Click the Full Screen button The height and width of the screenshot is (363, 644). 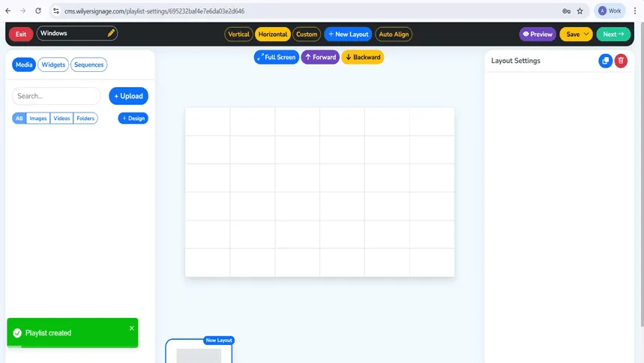276,57
